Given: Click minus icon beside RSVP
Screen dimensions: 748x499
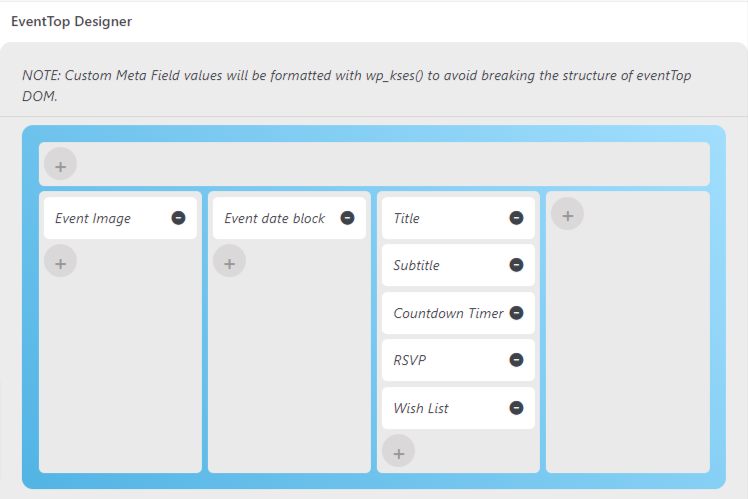Looking at the screenshot, I should coord(516,360).
